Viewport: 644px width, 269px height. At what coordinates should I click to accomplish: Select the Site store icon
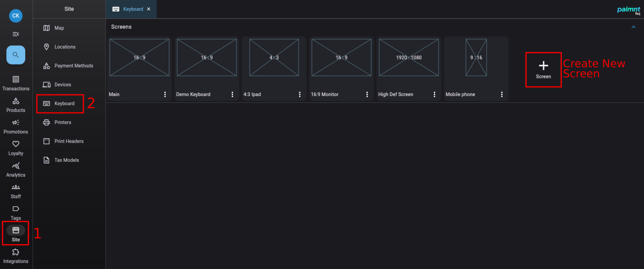16,230
